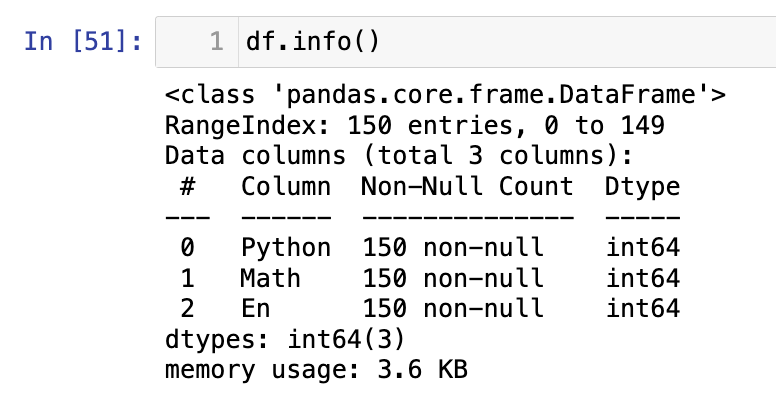Click the 'memory usage: 3.6 KB' line
The height and width of the screenshot is (400, 776).
pos(315,368)
